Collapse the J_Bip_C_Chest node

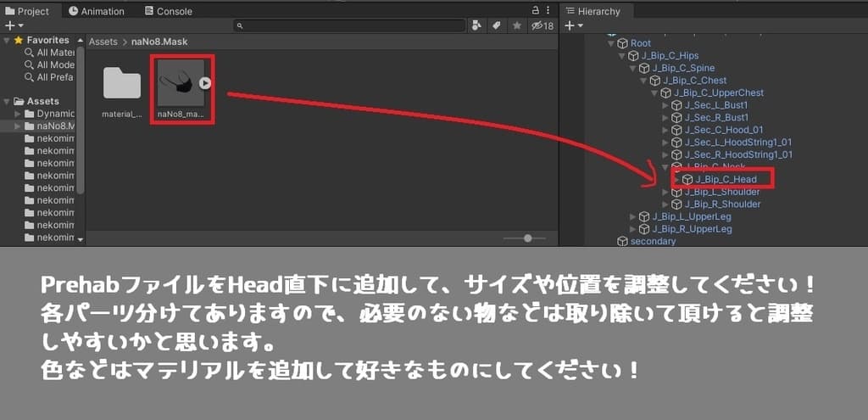(643, 81)
